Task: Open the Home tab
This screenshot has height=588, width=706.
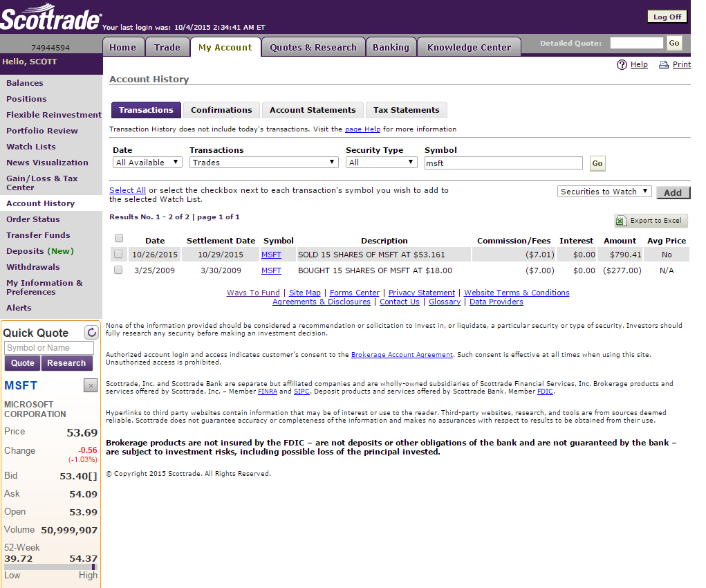Action: 122,47
